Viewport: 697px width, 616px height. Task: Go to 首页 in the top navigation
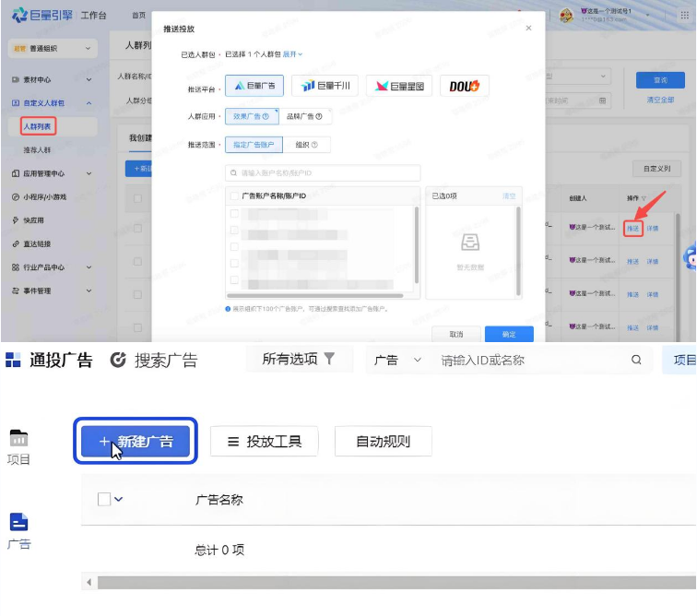138,16
